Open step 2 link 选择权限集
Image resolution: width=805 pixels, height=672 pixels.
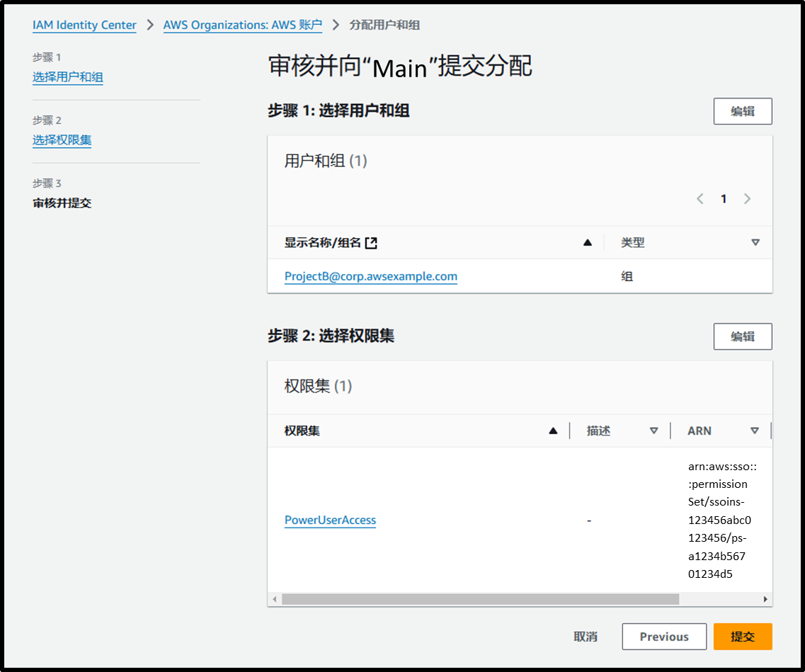coord(62,140)
